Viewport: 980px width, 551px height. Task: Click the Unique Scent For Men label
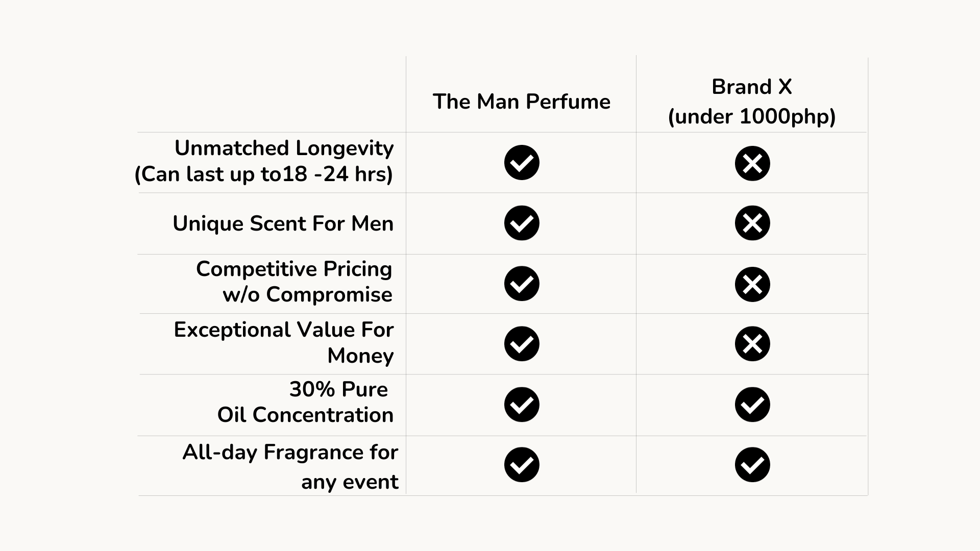click(283, 223)
